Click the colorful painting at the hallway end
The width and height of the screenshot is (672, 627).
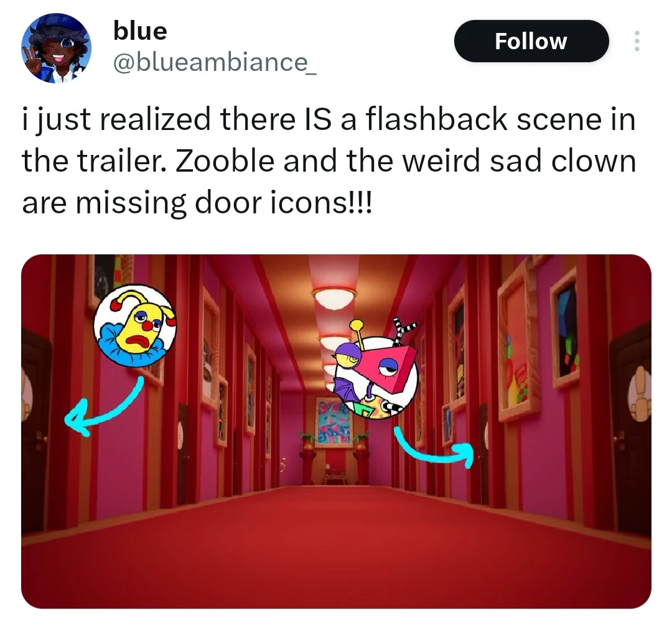(332, 421)
